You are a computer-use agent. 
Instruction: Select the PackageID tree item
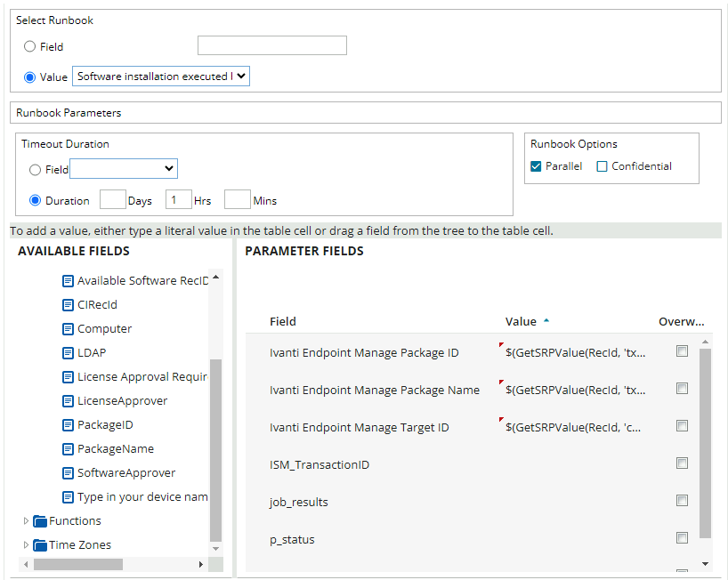click(105, 425)
